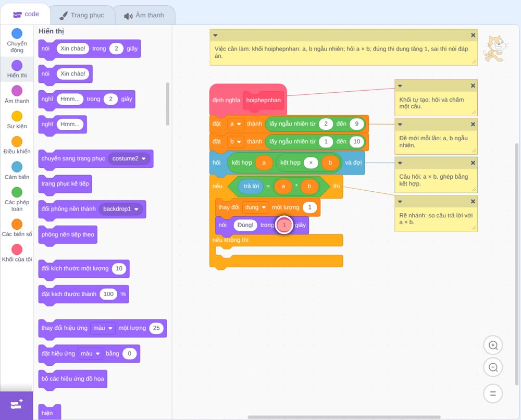The width and height of the screenshot is (521, 420).
Task: Select the Các biến số category
Action: pyautogui.click(x=17, y=228)
